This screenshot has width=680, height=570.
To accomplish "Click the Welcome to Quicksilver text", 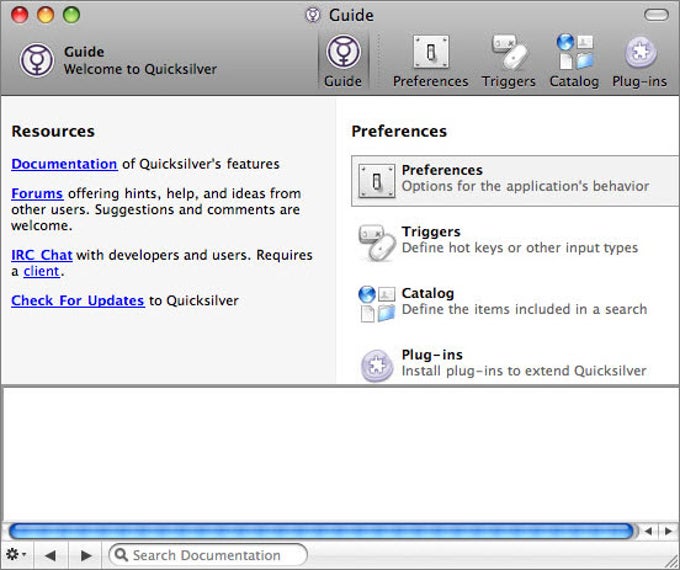I will point(140,69).
